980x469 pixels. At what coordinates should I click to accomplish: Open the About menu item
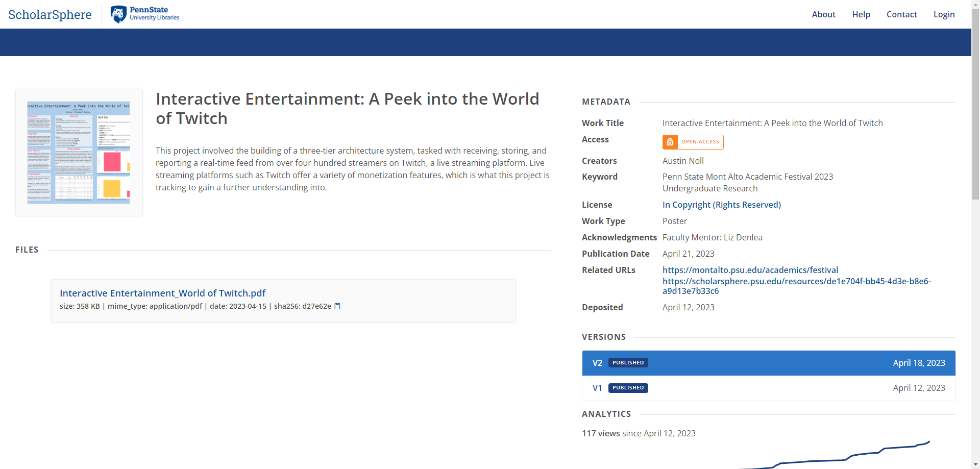click(823, 14)
